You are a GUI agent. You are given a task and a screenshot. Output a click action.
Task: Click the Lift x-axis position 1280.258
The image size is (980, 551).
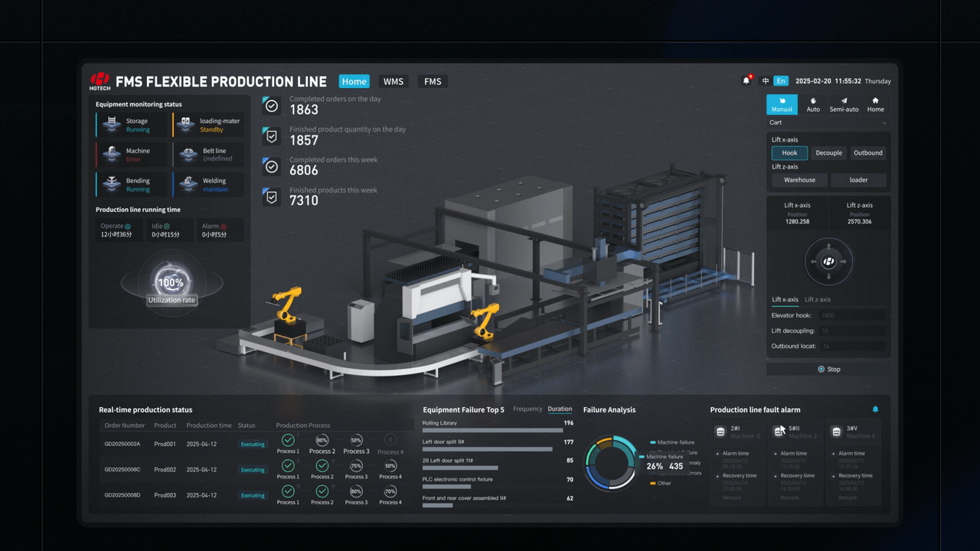[797, 221]
